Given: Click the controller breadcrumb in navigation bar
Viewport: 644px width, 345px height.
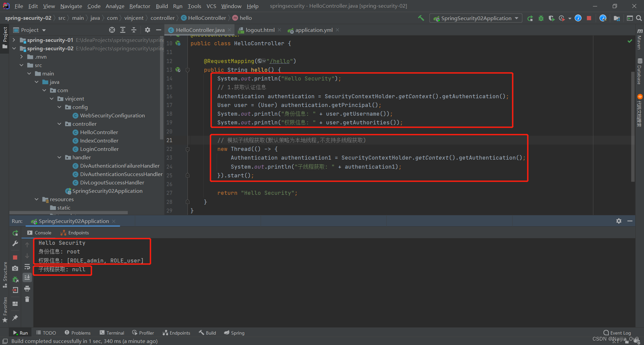Looking at the screenshot, I should [162, 18].
